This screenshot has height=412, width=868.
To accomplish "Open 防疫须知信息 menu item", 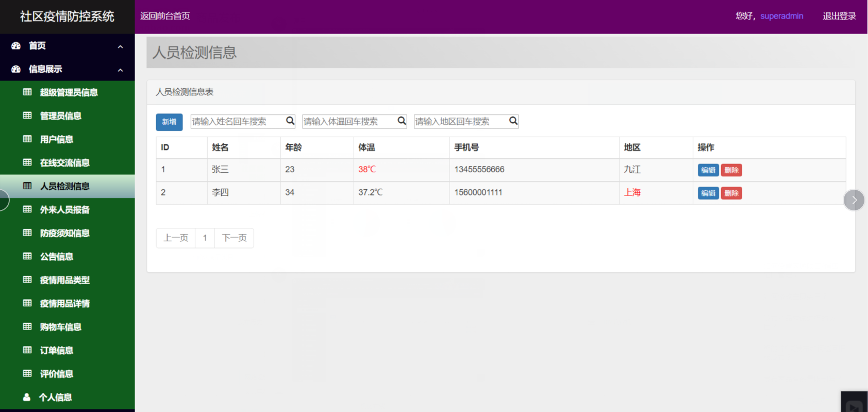I will coord(68,233).
